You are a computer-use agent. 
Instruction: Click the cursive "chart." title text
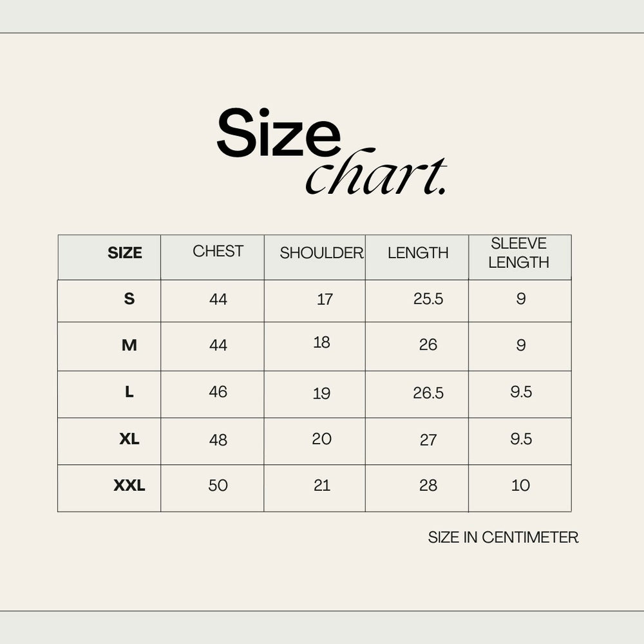tap(375, 172)
